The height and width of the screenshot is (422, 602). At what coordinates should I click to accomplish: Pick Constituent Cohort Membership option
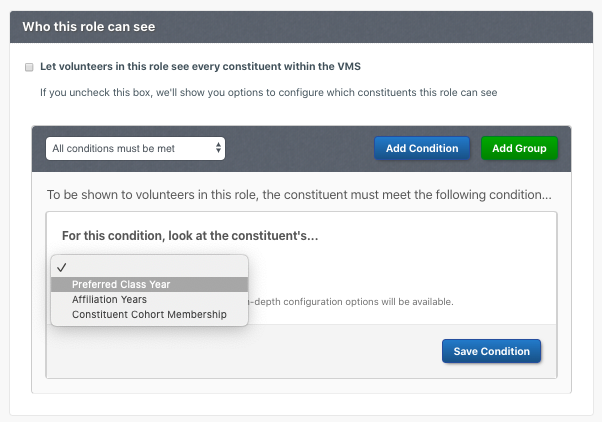point(150,314)
